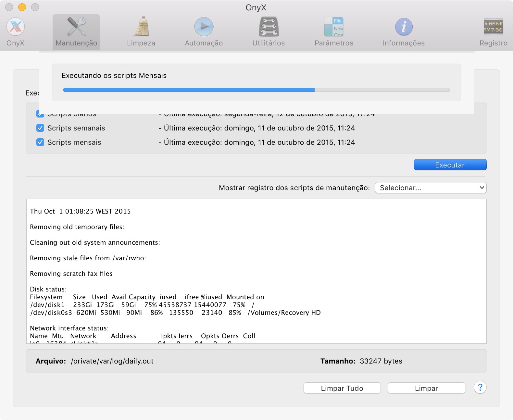Image resolution: width=513 pixels, height=420 pixels.
Task: Click the Limpar Tudo button
Action: [342, 388]
